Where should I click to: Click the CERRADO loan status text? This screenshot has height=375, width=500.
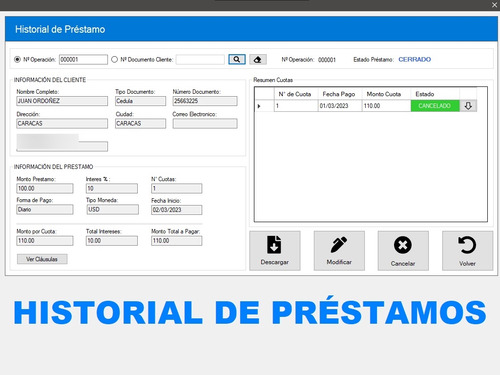click(x=415, y=59)
